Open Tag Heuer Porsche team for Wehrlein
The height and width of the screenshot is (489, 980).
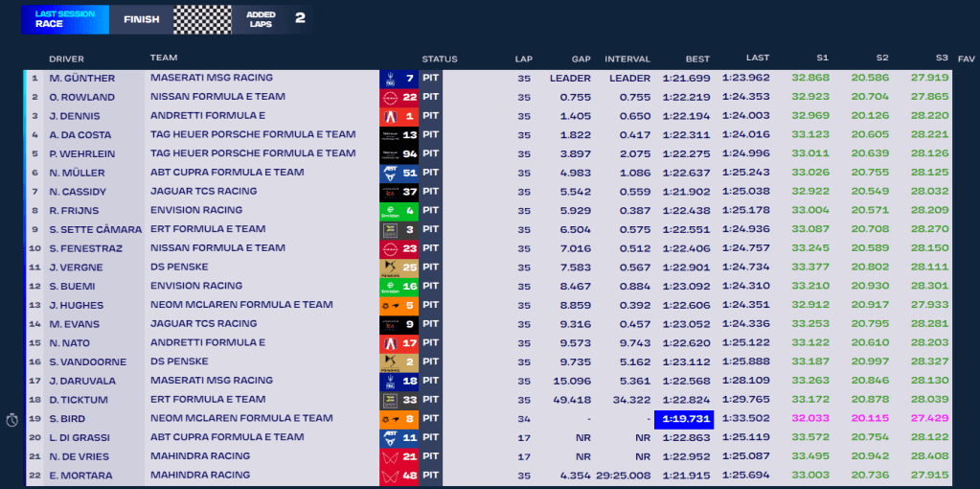click(x=253, y=153)
